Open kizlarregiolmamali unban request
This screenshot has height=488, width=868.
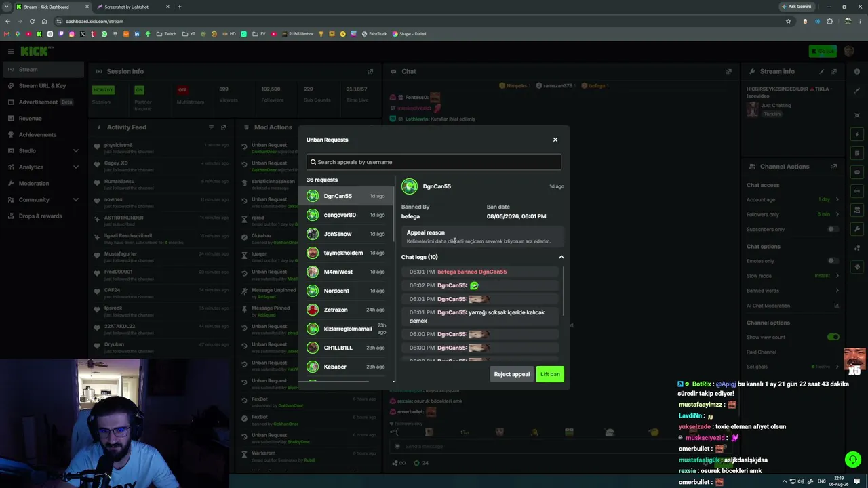(346, 329)
